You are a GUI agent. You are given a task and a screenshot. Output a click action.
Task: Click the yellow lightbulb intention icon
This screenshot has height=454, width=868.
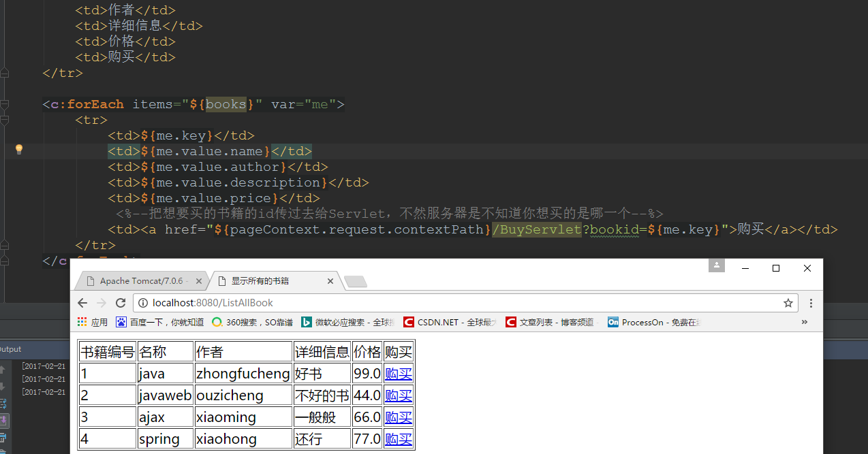point(19,149)
